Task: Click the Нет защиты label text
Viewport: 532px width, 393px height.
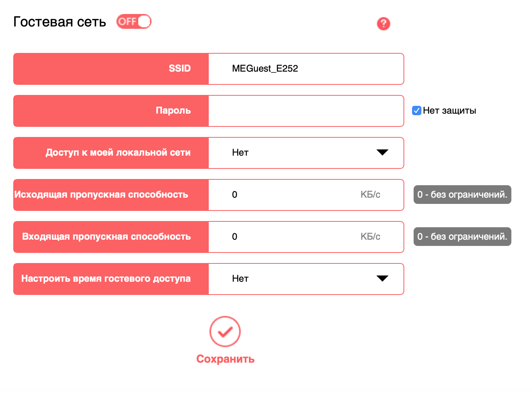Action: pos(449,111)
